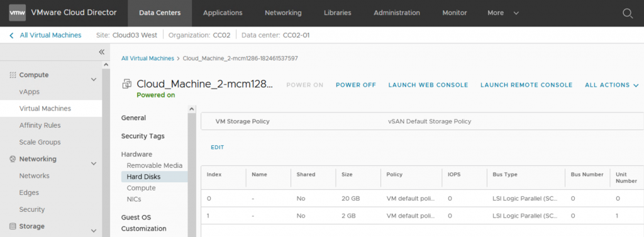Collapse the Compute section chevron

(x=94, y=79)
